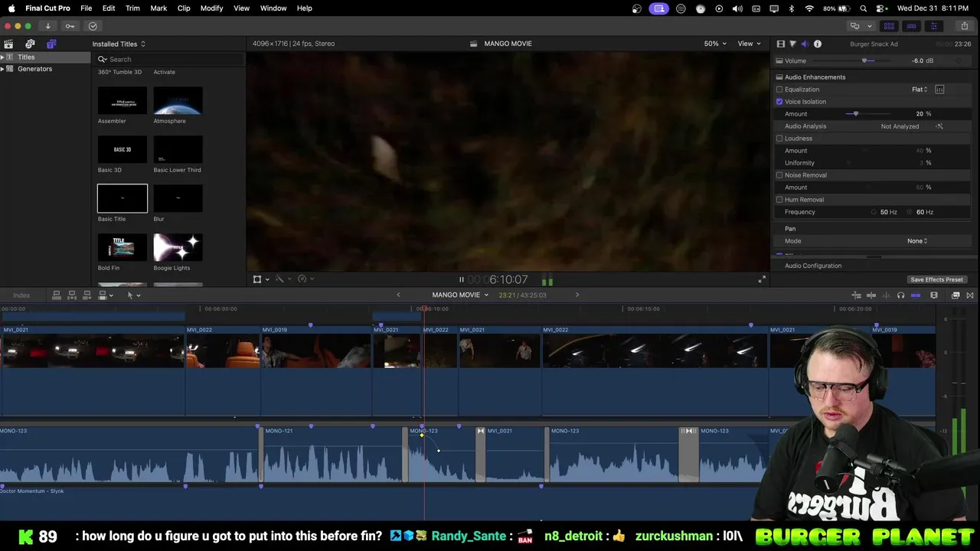The width and height of the screenshot is (980, 551).
Task: Show the Effects browser
Action: (955, 295)
